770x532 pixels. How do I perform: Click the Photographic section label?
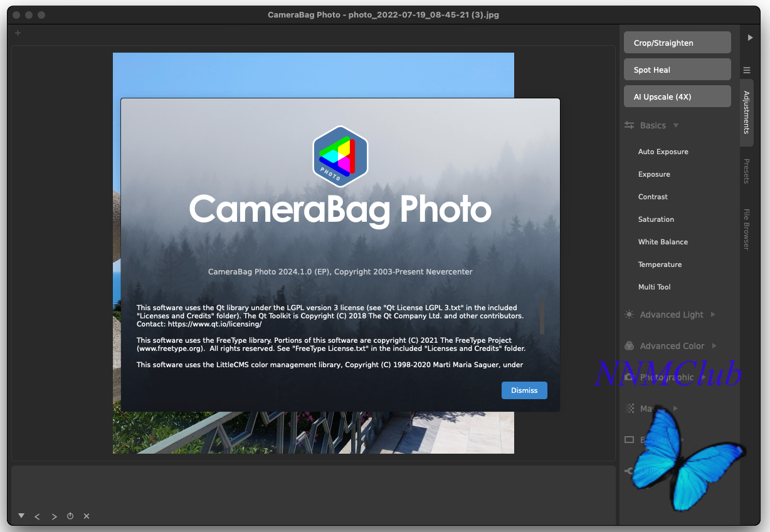(x=667, y=377)
